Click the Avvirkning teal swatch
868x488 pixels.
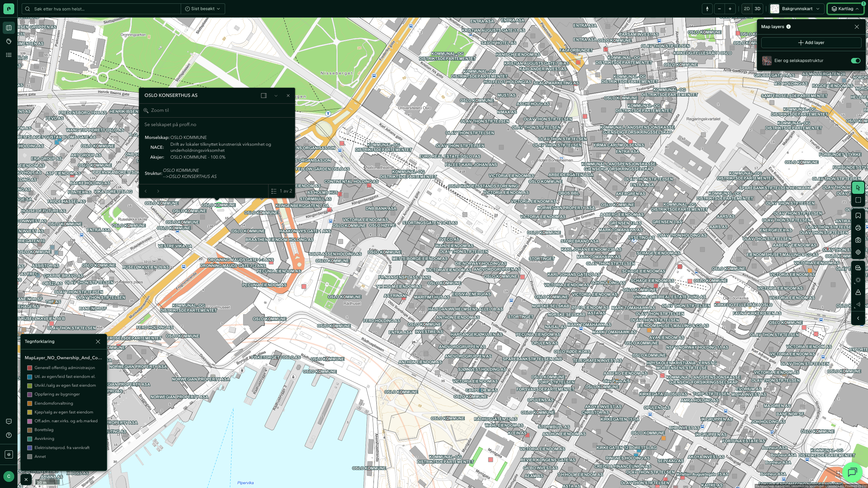click(30, 439)
